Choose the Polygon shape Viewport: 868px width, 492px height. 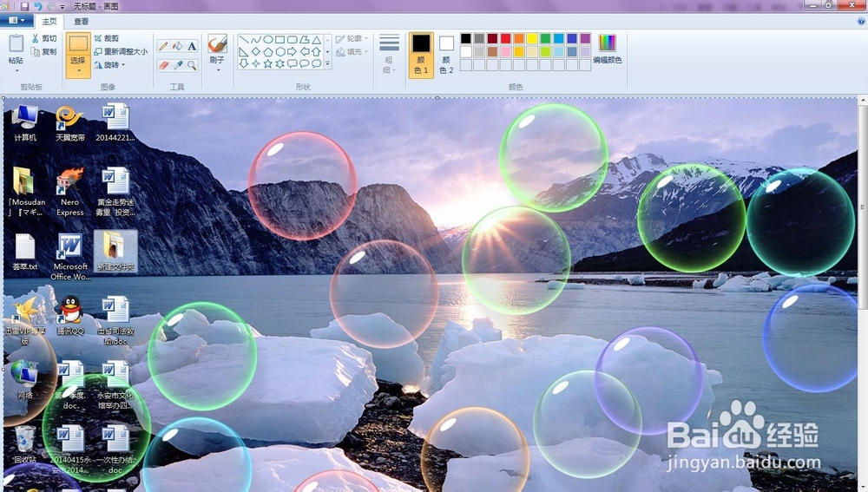pos(305,40)
